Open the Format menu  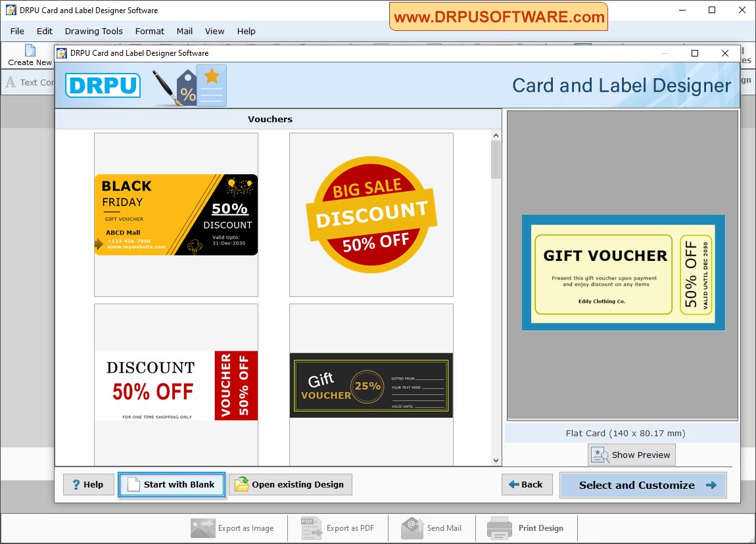[x=149, y=31]
